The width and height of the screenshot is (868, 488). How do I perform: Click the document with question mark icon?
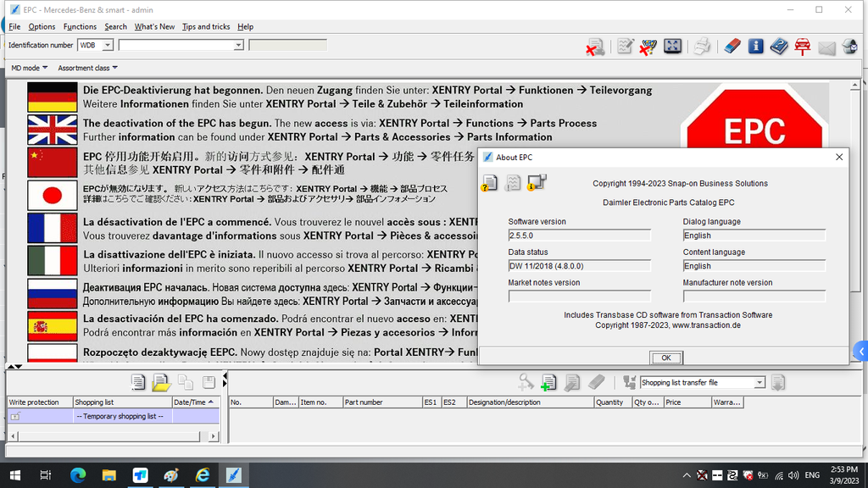pyautogui.click(x=489, y=182)
